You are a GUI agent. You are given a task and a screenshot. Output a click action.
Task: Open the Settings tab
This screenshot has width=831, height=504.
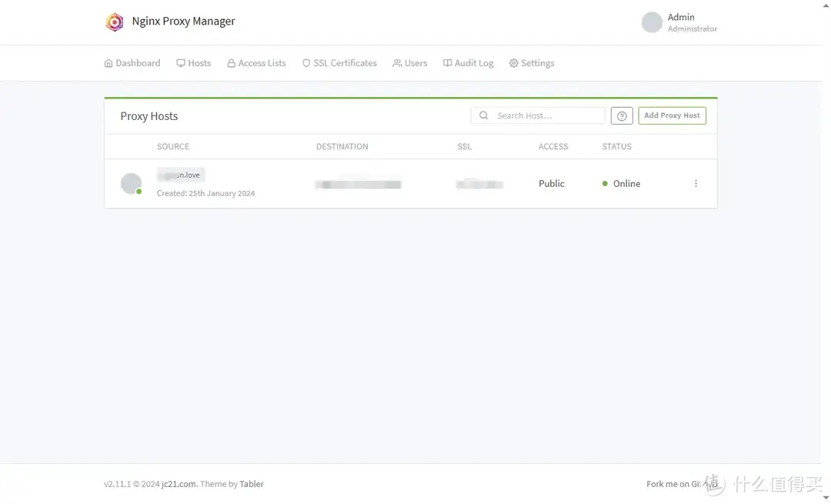[x=532, y=63]
